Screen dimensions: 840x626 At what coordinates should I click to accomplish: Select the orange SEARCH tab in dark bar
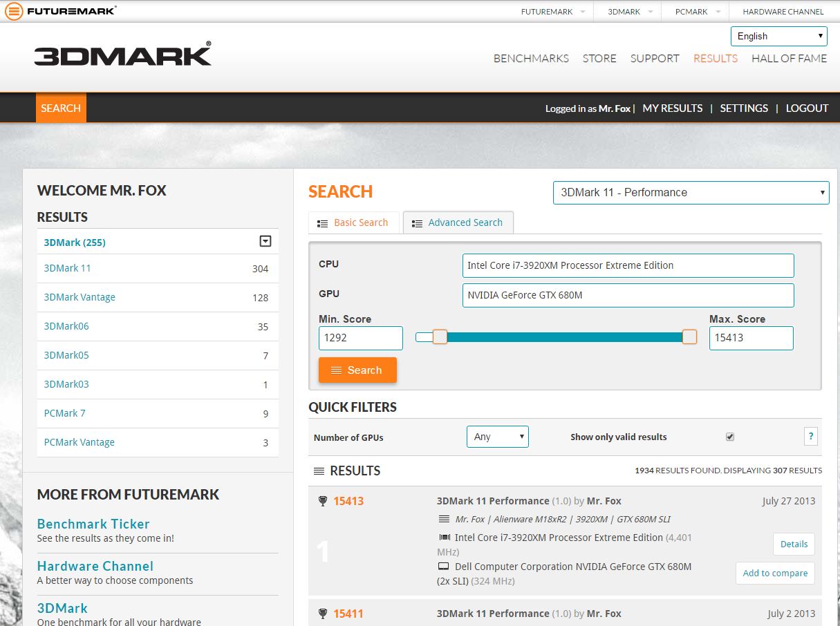click(61, 108)
